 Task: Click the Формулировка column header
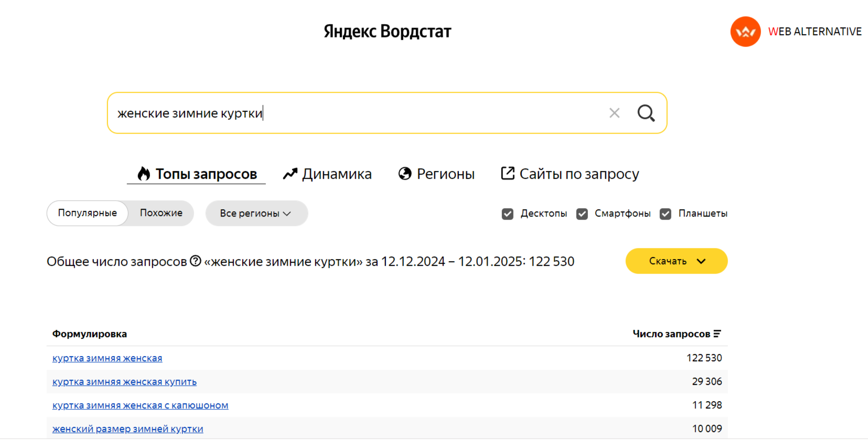click(x=90, y=334)
